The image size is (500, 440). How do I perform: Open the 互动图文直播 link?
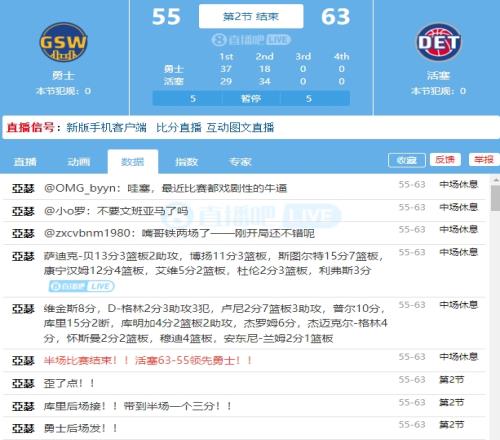(240, 127)
